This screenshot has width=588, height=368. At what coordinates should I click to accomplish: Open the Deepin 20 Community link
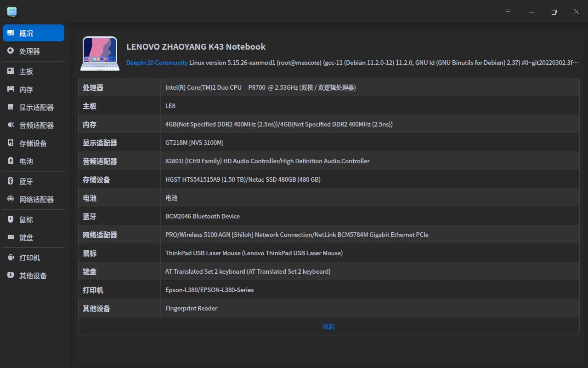[x=157, y=63]
